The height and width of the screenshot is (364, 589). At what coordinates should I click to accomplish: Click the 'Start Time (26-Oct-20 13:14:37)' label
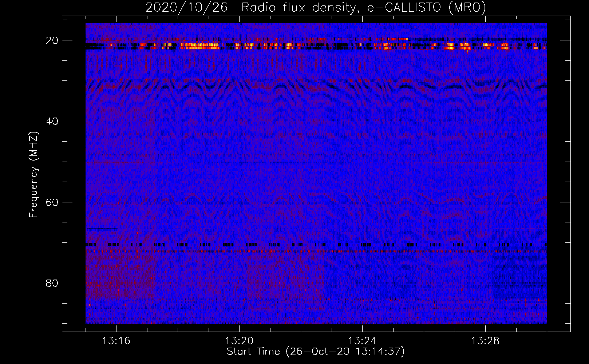click(x=316, y=352)
